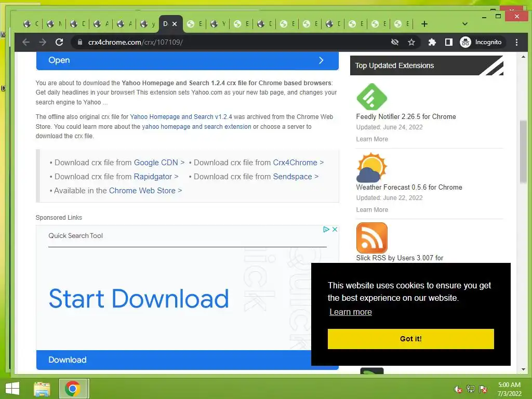Click the muted volume tray icon

(458, 389)
